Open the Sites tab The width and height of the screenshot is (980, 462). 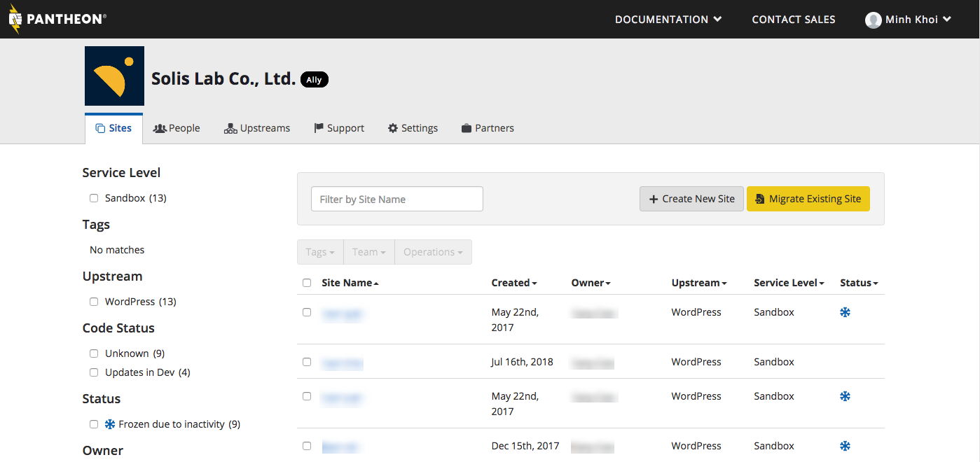[113, 128]
